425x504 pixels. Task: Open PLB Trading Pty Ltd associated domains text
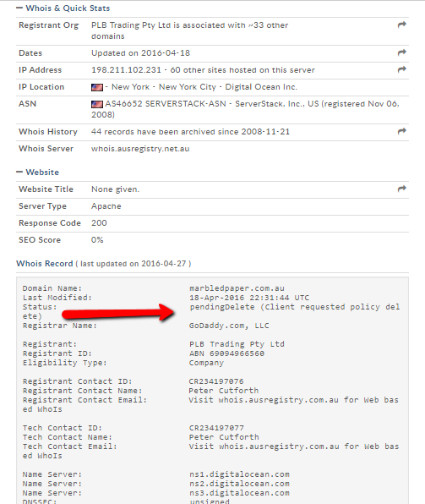point(189,30)
